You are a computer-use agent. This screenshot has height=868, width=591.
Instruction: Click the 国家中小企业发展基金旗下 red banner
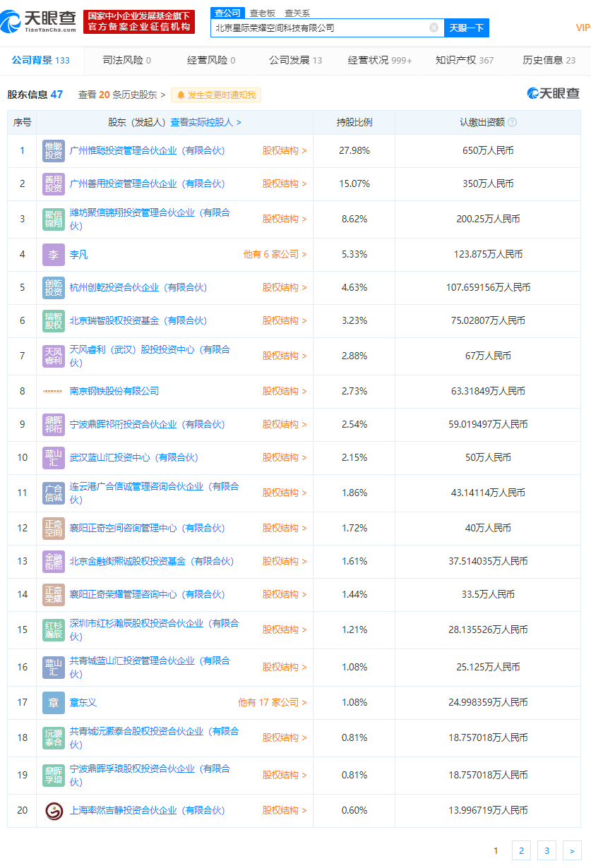[139, 21]
